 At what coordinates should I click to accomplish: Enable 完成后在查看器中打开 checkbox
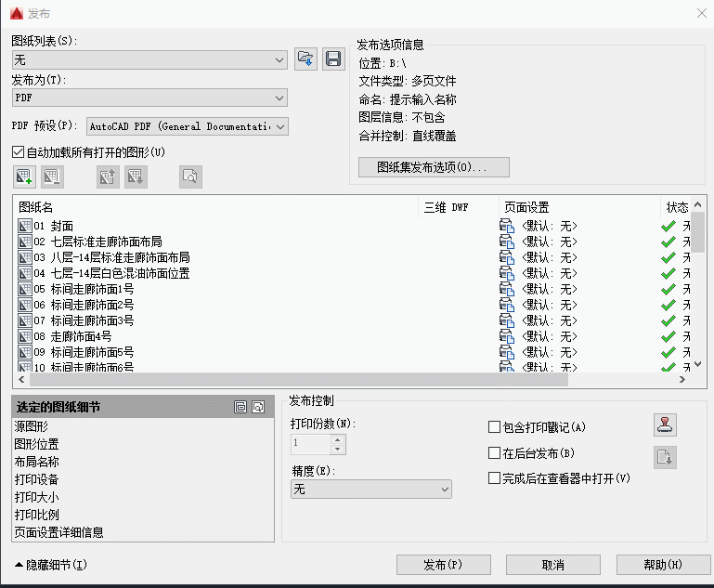494,478
